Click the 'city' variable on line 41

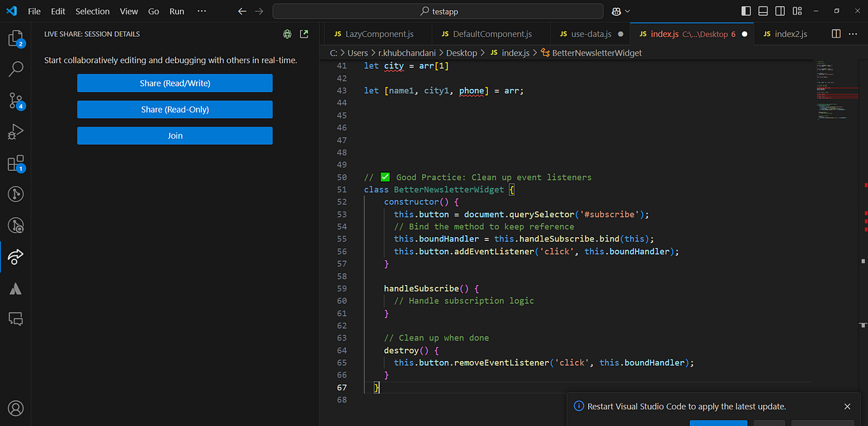coord(394,66)
